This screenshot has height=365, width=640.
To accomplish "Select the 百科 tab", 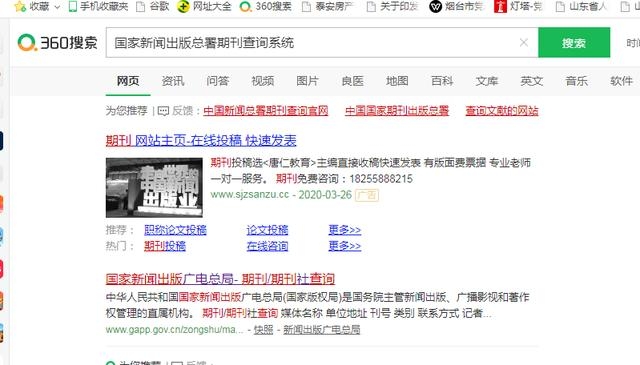I will (x=442, y=81).
